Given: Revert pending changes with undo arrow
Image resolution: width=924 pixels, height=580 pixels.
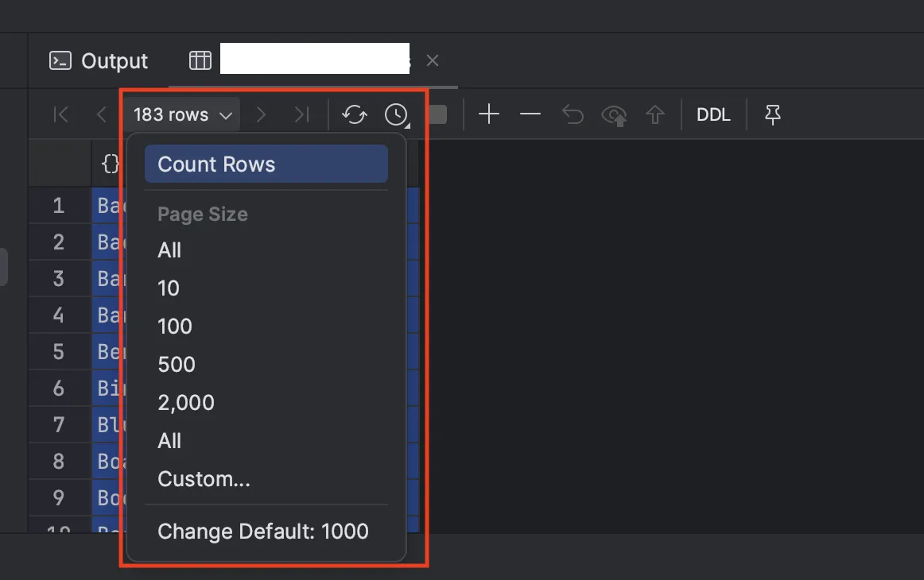Looking at the screenshot, I should pyautogui.click(x=573, y=115).
